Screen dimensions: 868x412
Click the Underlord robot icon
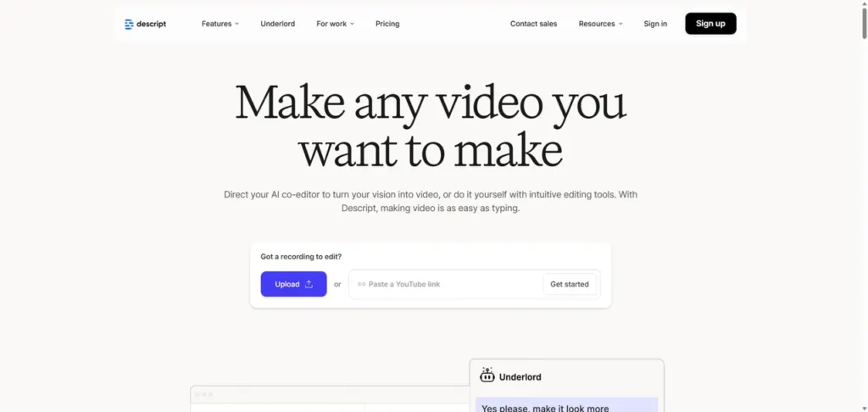[x=487, y=376]
